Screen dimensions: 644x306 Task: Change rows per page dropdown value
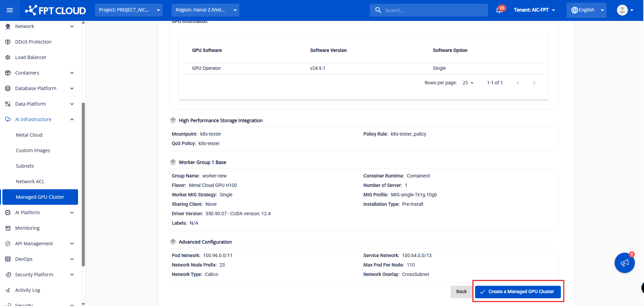[468, 83]
